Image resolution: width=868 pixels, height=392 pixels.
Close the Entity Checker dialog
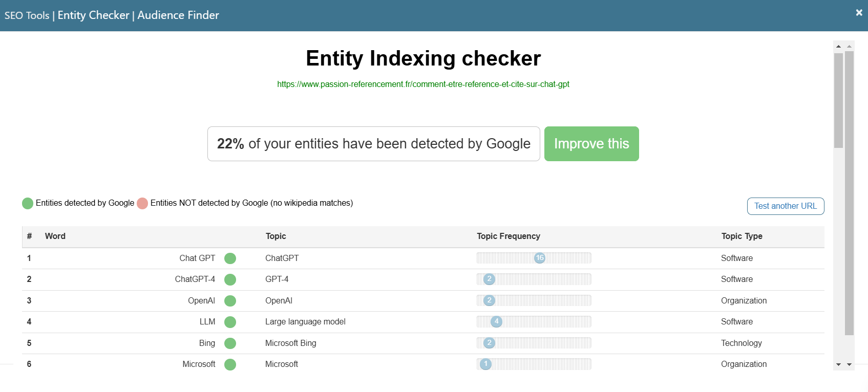[859, 13]
